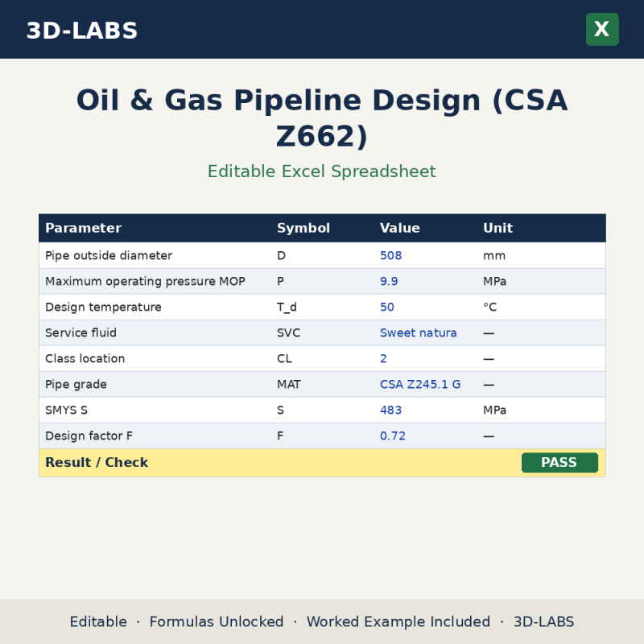Click the green Excel X icon

[602, 29]
